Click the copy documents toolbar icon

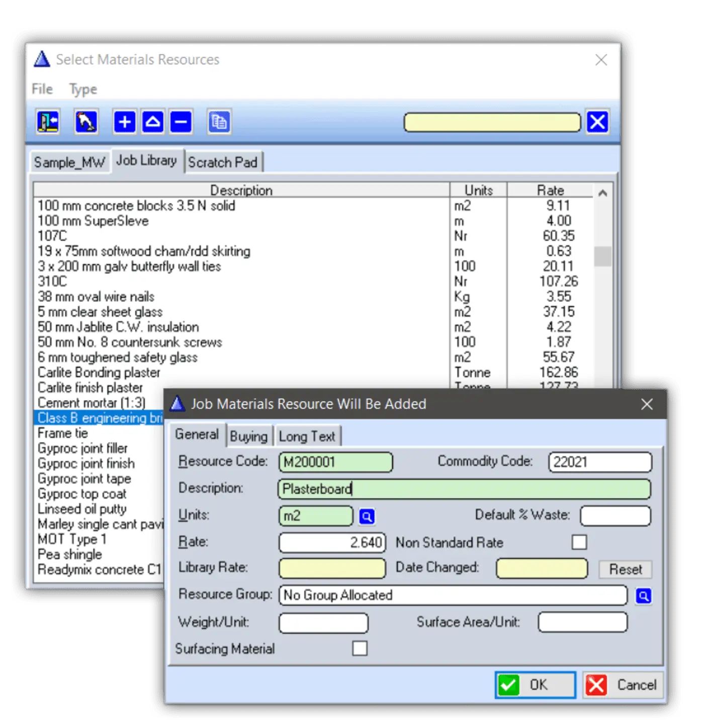coord(219,122)
